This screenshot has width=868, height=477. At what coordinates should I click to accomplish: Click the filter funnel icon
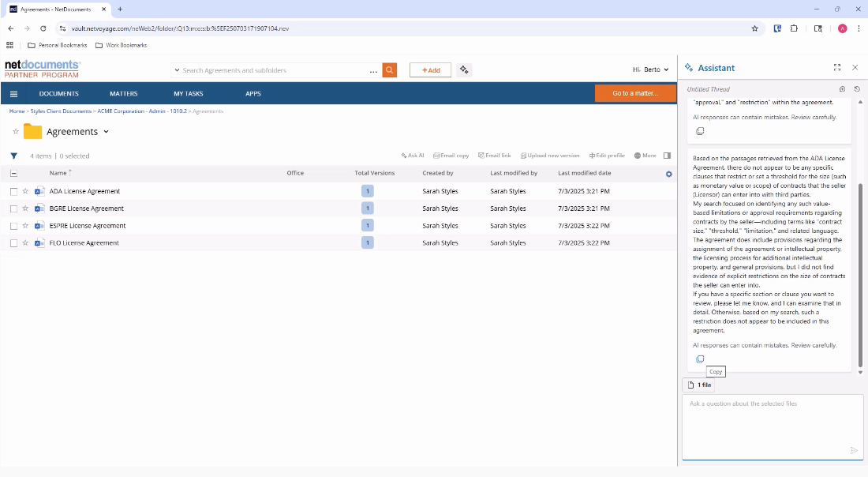pyautogui.click(x=14, y=156)
